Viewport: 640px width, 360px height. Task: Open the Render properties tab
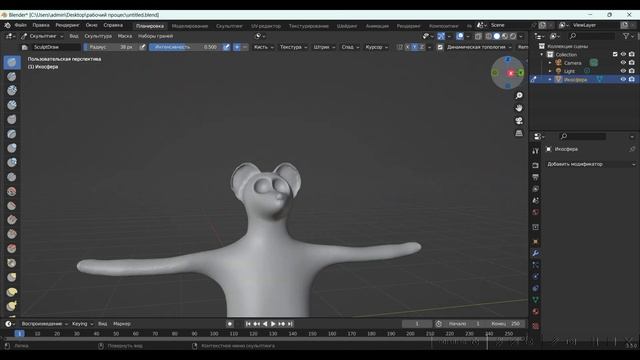536,165
